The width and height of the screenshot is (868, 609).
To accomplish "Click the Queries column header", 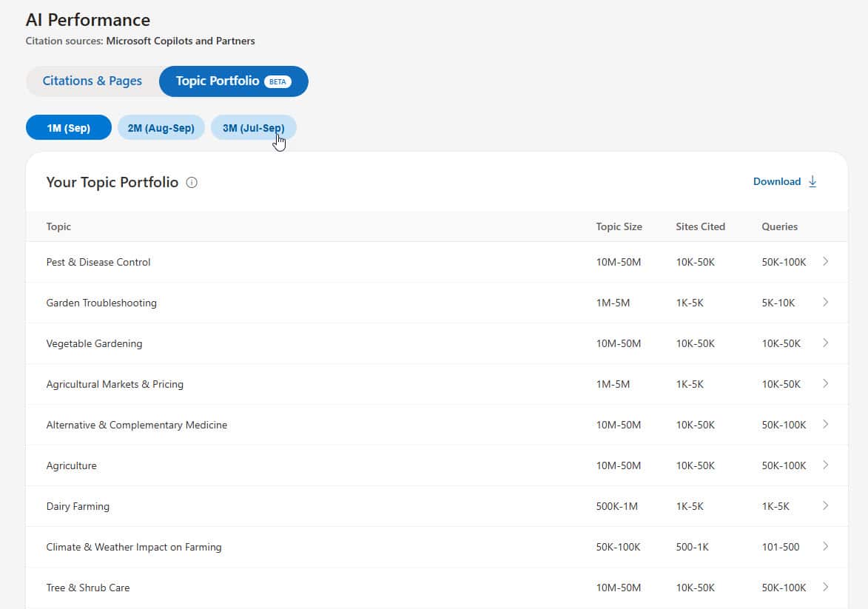I will (x=779, y=226).
